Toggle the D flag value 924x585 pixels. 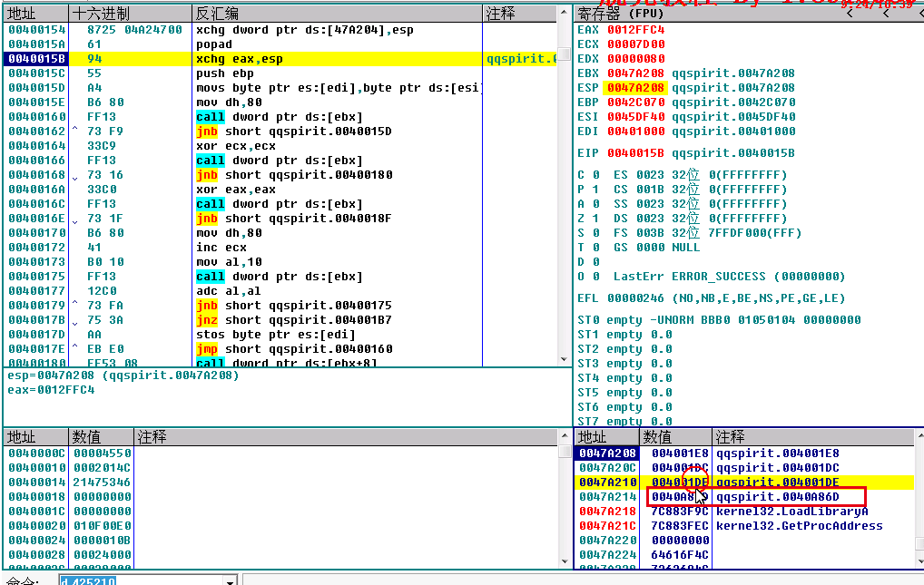pos(595,262)
